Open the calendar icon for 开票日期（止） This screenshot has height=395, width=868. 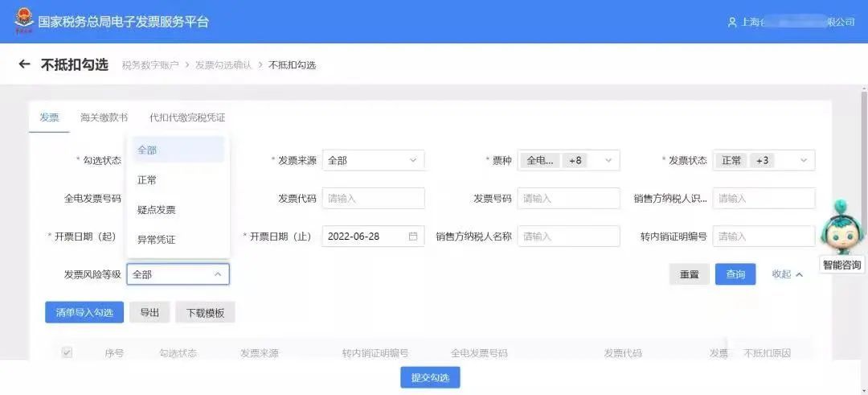[413, 236]
